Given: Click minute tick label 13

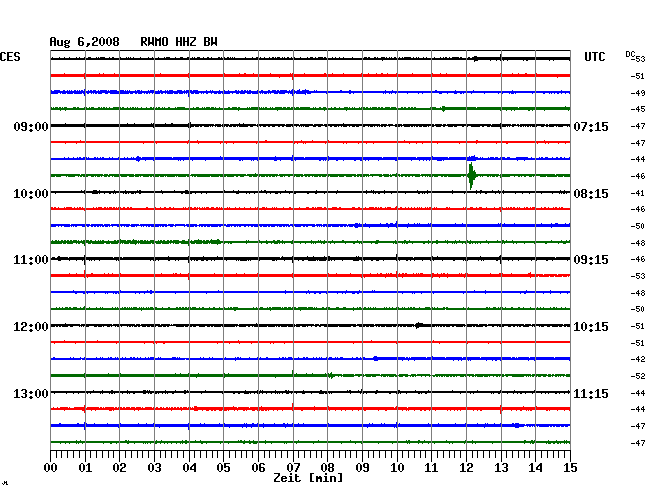Looking at the screenshot, I should click(501, 467).
